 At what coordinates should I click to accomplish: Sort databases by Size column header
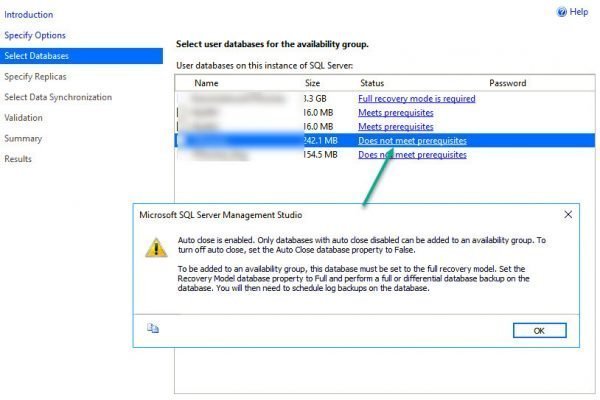coord(312,83)
